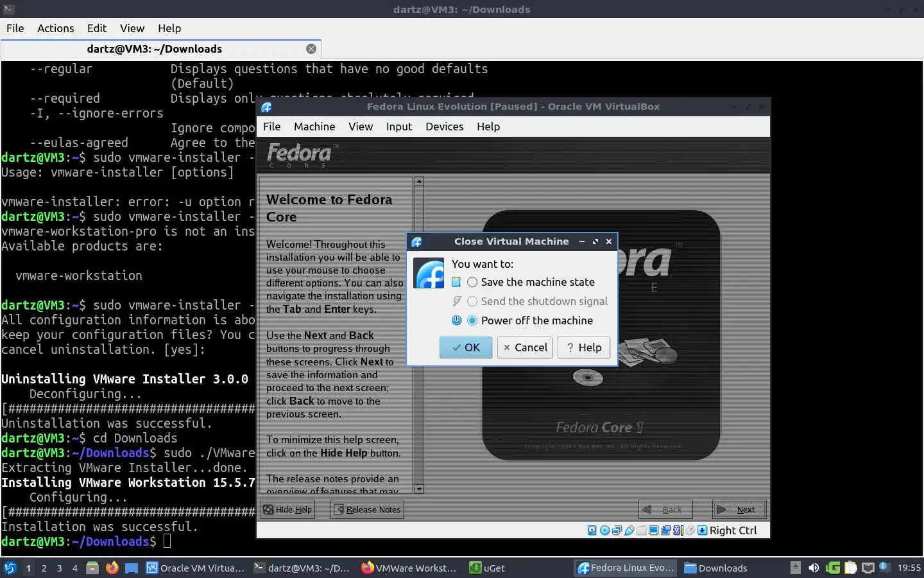The height and width of the screenshot is (578, 924).
Task: Click the network adapters status icon
Action: tap(617, 530)
